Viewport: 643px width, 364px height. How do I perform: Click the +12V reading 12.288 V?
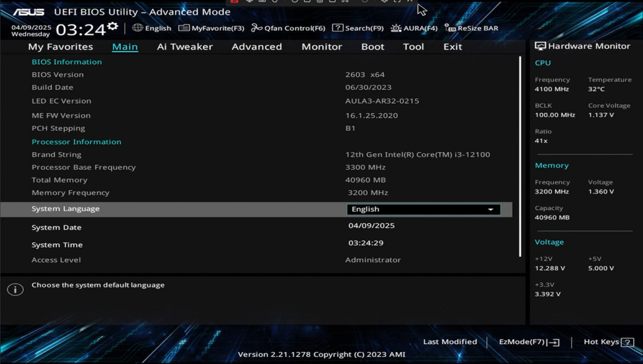pyautogui.click(x=550, y=268)
